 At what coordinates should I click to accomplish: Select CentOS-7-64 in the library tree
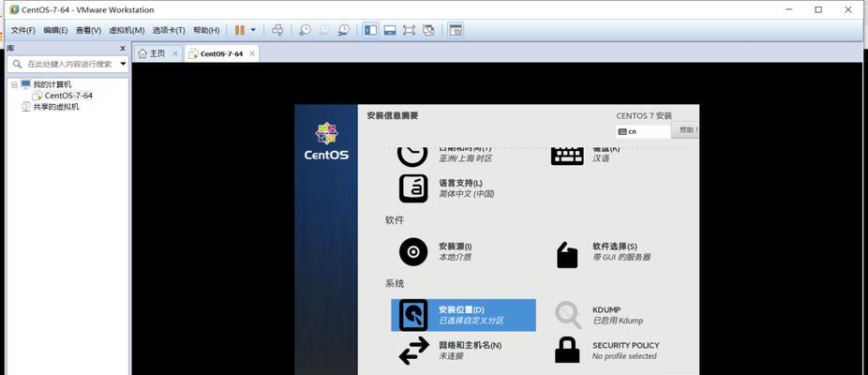[x=68, y=96]
